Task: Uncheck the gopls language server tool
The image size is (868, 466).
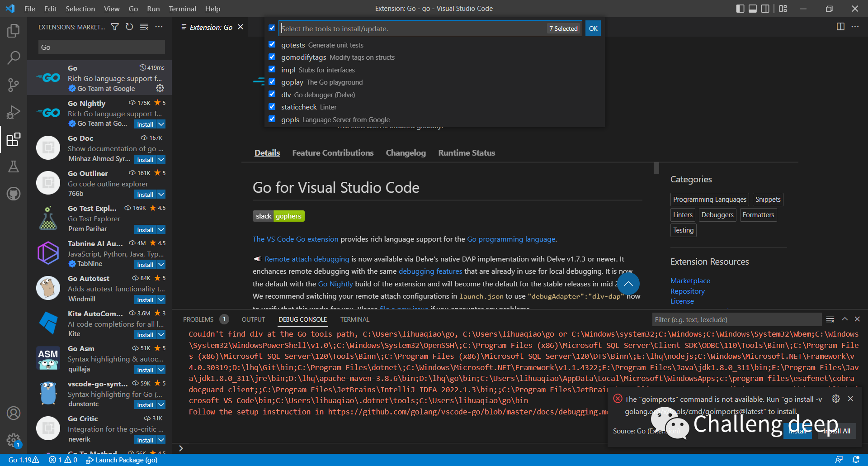Action: tap(272, 119)
